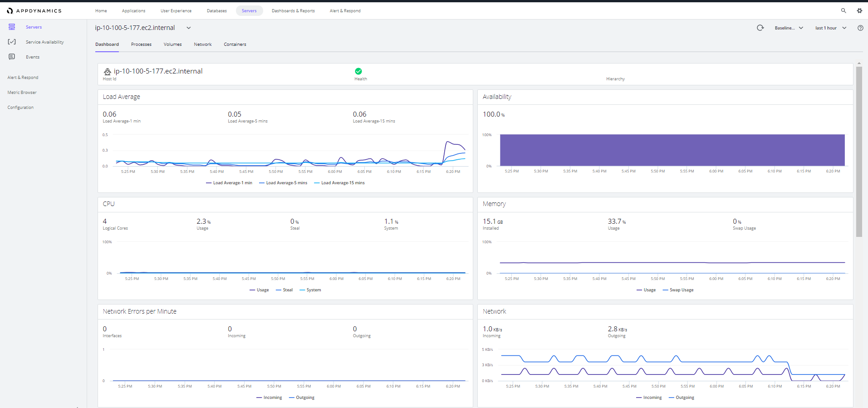Click the Service Availability sidebar icon
868x408 pixels.
click(12, 42)
